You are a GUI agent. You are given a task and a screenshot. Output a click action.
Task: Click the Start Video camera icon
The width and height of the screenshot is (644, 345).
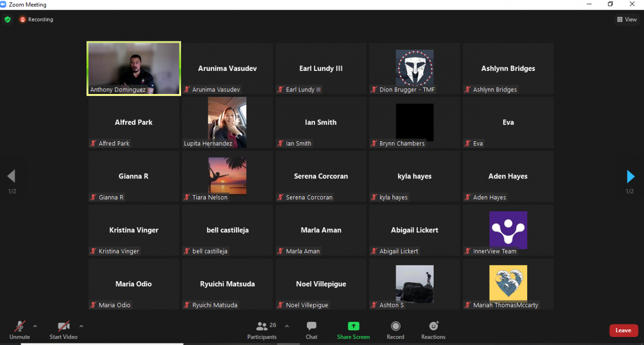point(63,326)
